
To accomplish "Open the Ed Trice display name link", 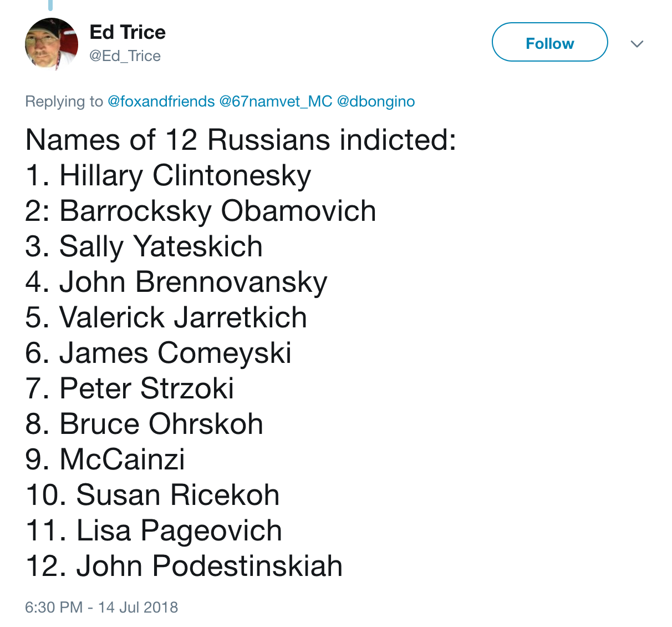I will click(x=128, y=32).
